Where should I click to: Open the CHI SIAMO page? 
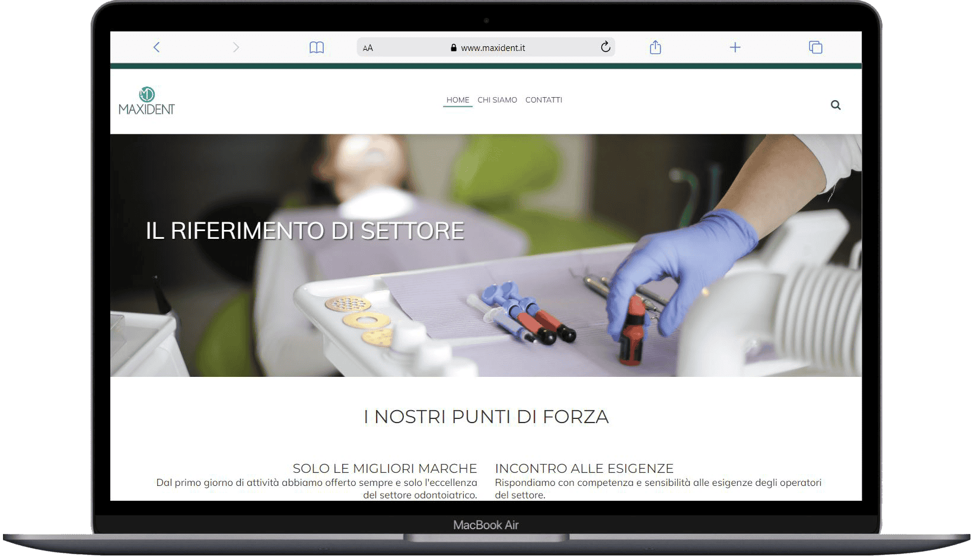point(497,100)
